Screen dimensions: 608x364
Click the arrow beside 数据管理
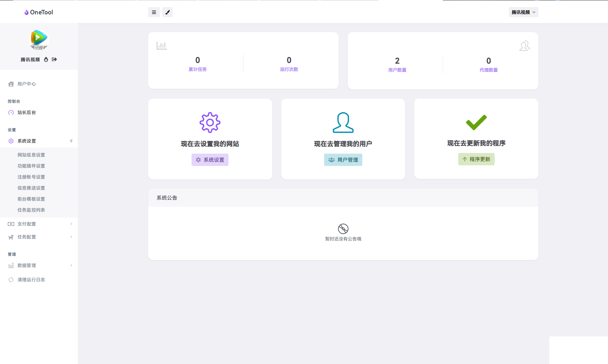71,265
